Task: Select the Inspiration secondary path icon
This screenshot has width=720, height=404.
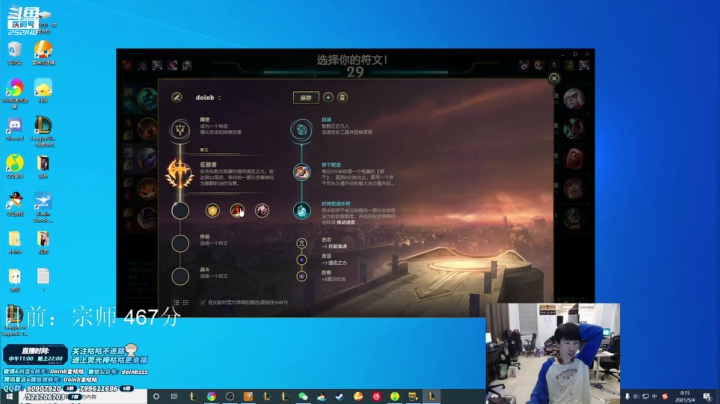Action: click(x=302, y=130)
